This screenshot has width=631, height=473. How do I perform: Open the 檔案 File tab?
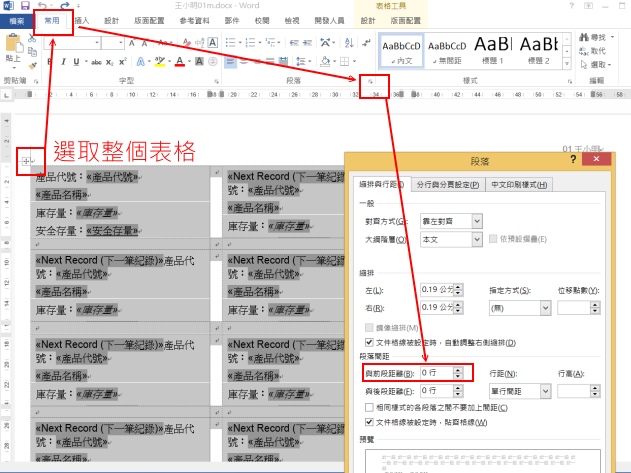16,21
